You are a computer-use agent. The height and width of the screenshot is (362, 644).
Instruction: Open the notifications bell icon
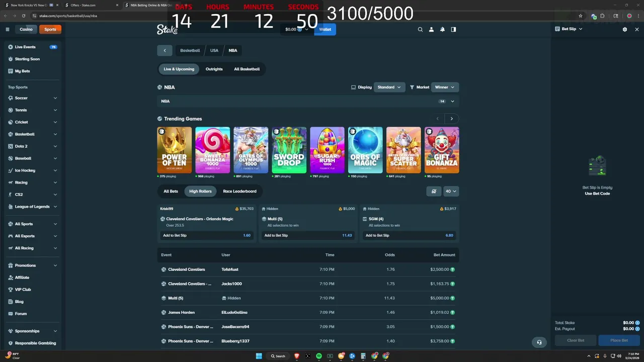pos(442,29)
